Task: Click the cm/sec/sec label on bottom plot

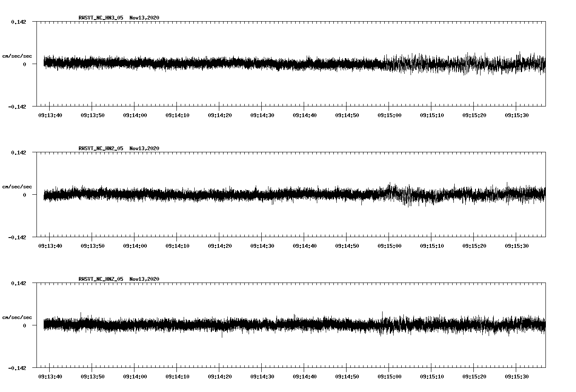Action: (x=17, y=317)
